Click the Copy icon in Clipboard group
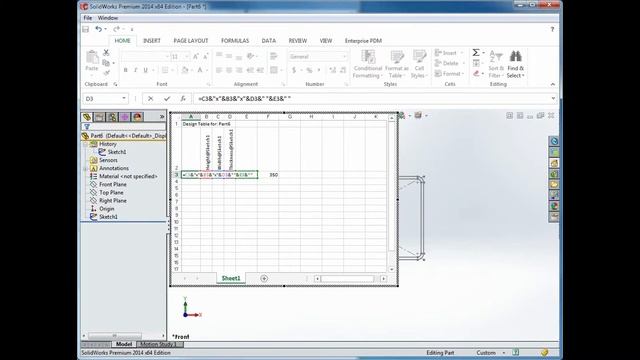The width and height of the screenshot is (640, 360). click(106, 63)
